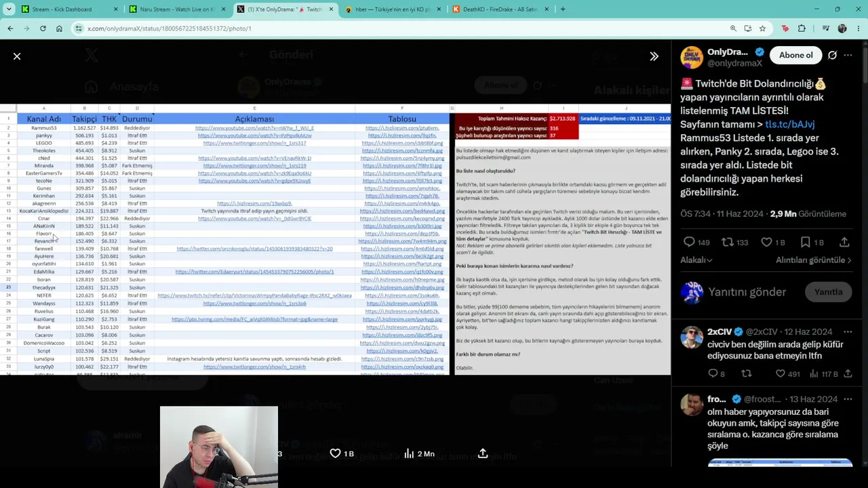The height and width of the screenshot is (488, 868).
Task: Select the X'te OnlyDrama tab
Action: pyautogui.click(x=285, y=9)
